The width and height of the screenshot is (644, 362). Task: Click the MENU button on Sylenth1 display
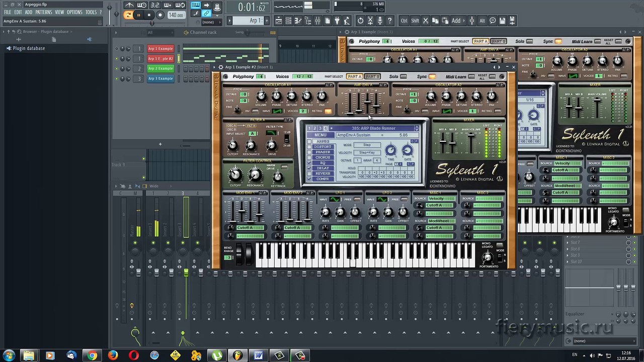(320, 135)
